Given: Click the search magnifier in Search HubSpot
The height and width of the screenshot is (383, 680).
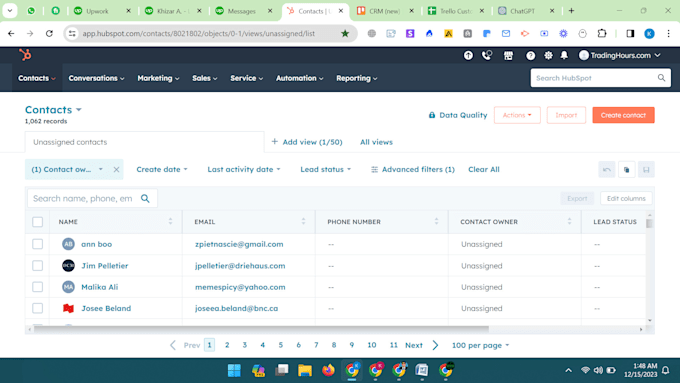Looking at the screenshot, I should pyautogui.click(x=661, y=78).
